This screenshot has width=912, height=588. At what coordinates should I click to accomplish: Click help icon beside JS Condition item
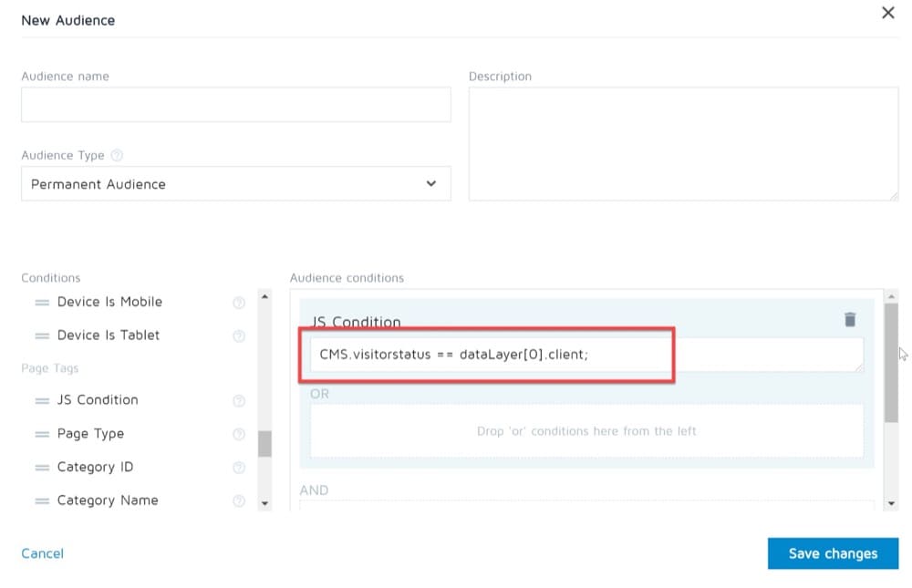(239, 400)
